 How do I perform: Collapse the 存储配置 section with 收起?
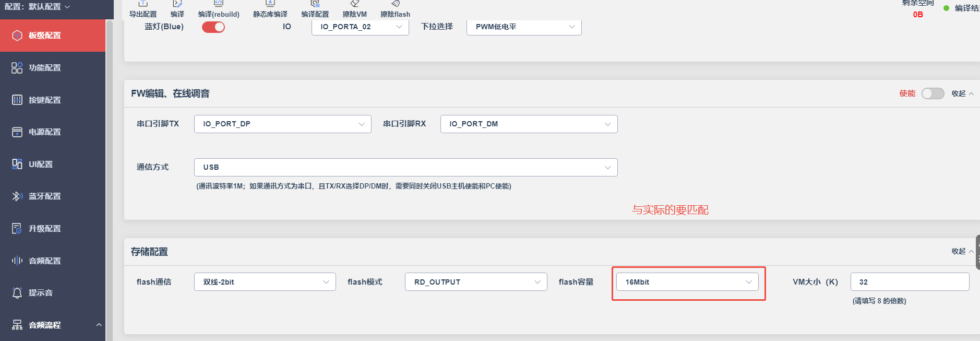[x=962, y=251]
